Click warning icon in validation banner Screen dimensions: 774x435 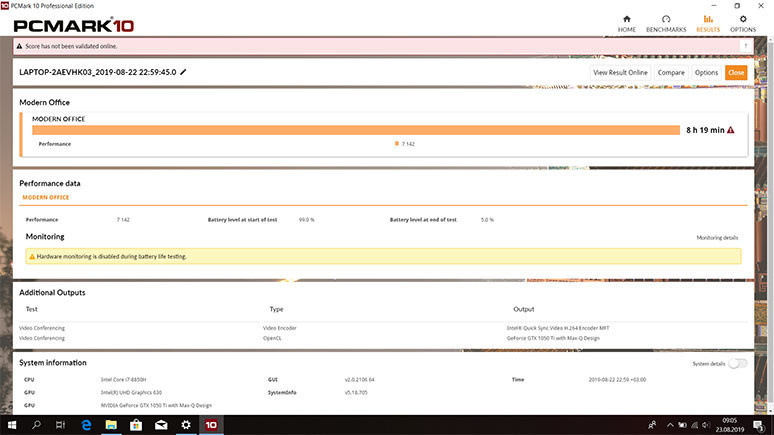click(19, 46)
